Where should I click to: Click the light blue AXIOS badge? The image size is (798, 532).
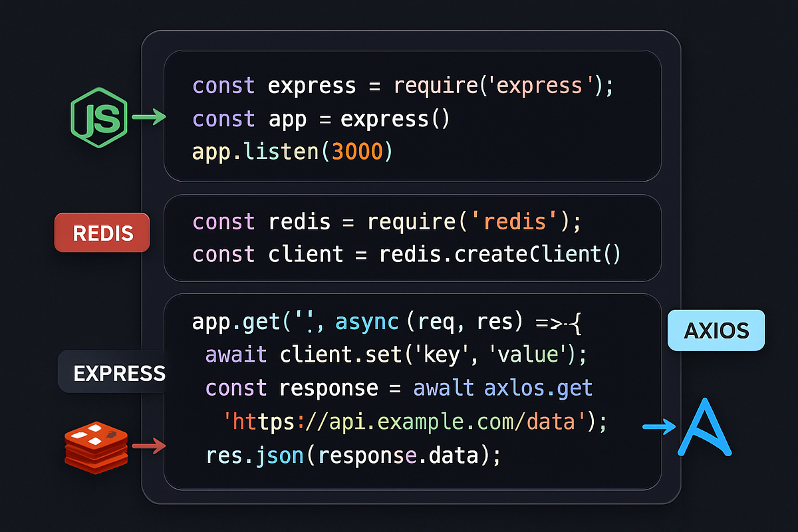716,331
